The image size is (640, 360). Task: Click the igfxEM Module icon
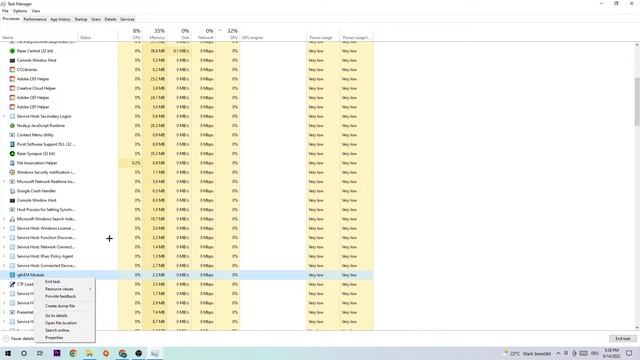click(12, 275)
